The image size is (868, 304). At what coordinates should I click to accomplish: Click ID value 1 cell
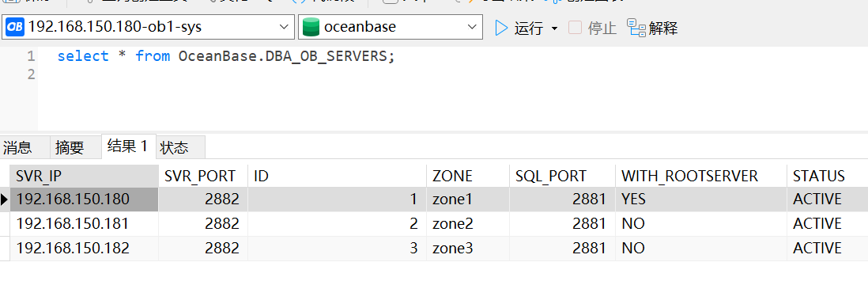[x=337, y=199]
